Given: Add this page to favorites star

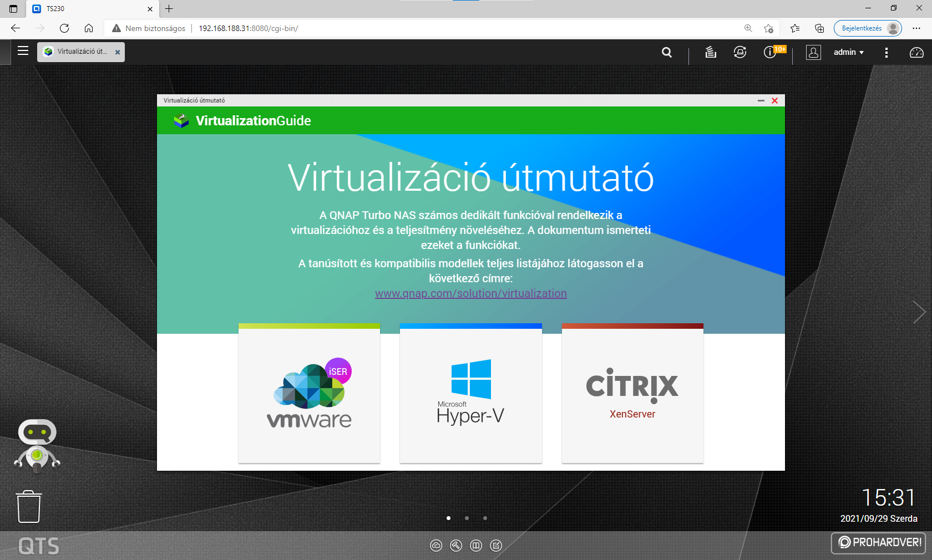Looking at the screenshot, I should 768,28.
